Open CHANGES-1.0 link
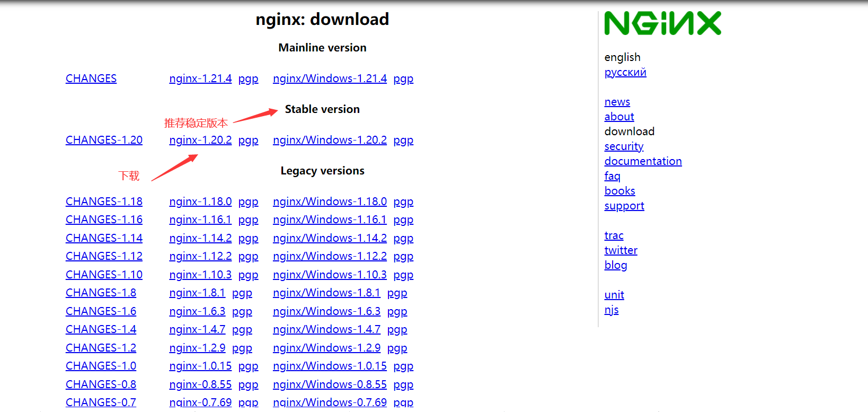Image resolution: width=868 pixels, height=412 pixels. point(101,366)
